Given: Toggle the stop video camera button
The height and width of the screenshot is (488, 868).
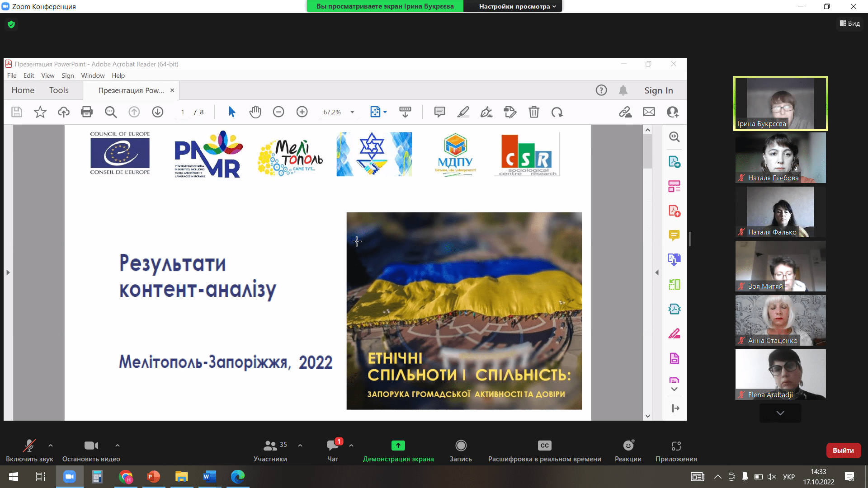Looking at the screenshot, I should 91,446.
